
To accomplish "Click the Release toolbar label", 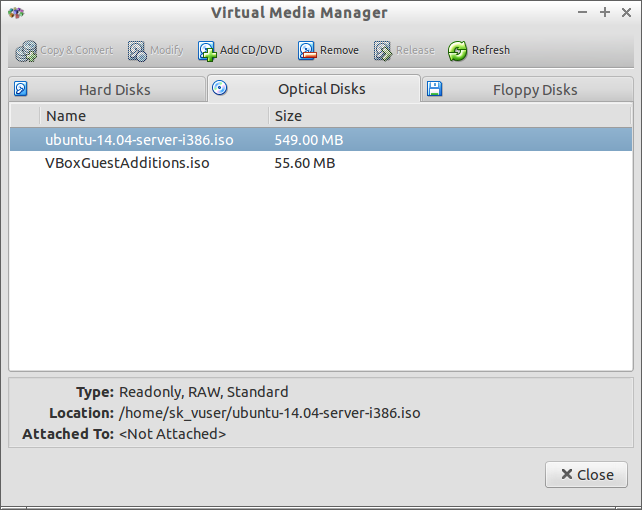I will click(415, 50).
